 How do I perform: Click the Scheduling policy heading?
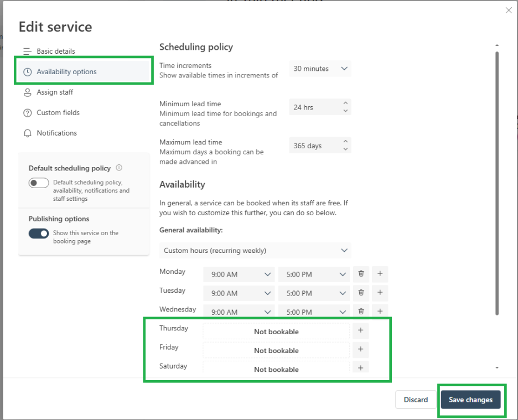[196, 47]
